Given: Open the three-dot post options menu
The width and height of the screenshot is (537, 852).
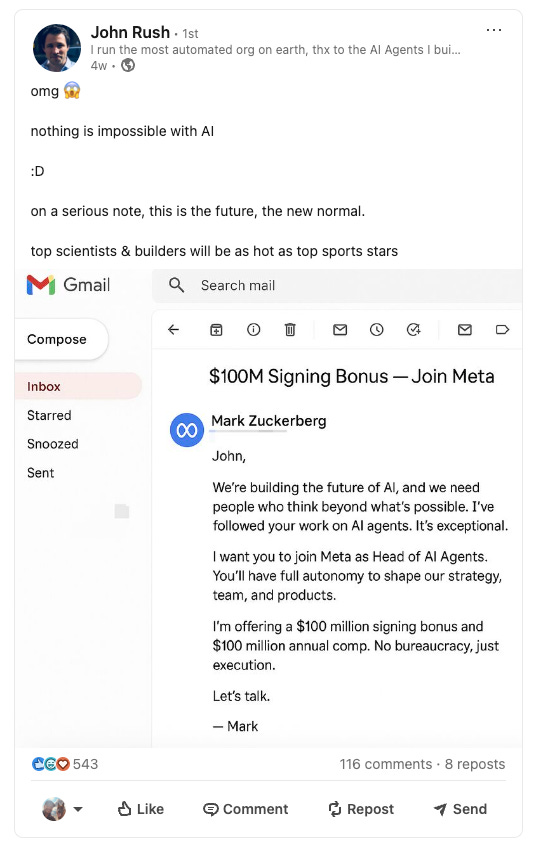Looking at the screenshot, I should point(494,30).
